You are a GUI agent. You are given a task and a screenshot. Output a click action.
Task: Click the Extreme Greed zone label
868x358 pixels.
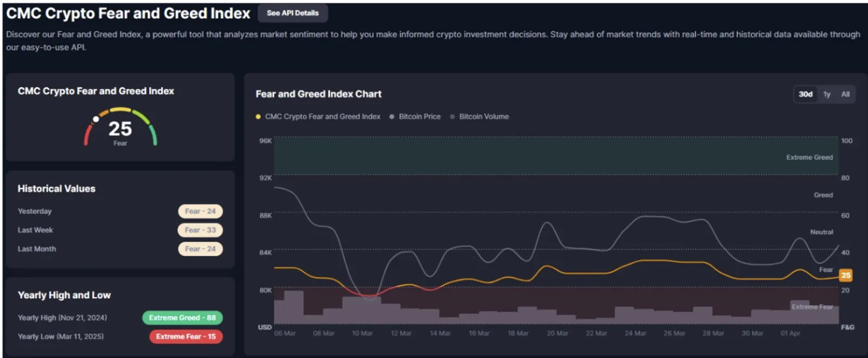(809, 157)
